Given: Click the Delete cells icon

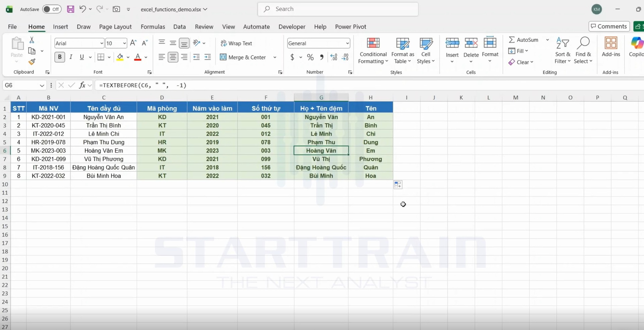Looking at the screenshot, I should coord(471,43).
